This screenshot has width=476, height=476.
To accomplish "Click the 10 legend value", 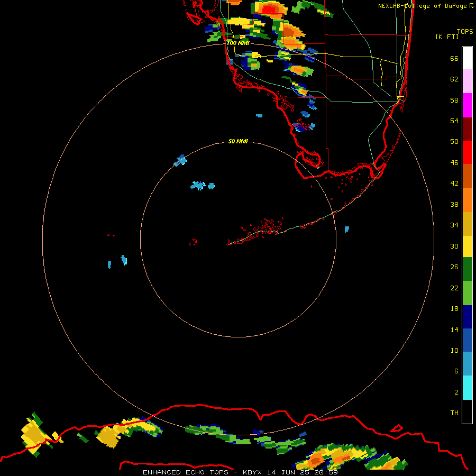I will tap(454, 350).
